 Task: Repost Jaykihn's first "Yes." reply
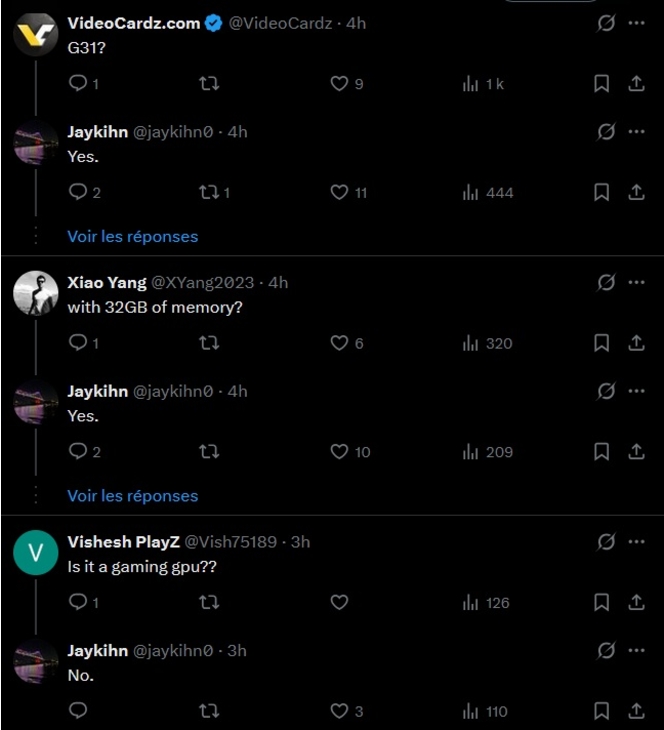[x=209, y=192]
